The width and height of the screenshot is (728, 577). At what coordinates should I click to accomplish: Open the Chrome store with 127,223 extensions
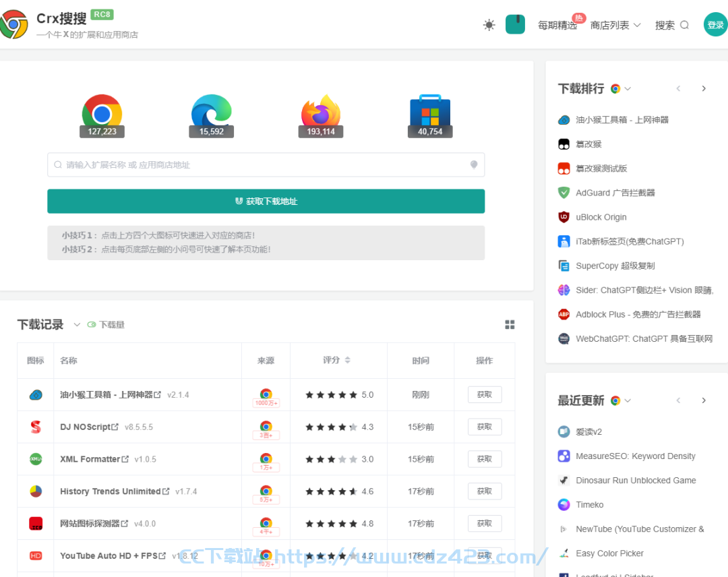pyautogui.click(x=102, y=115)
